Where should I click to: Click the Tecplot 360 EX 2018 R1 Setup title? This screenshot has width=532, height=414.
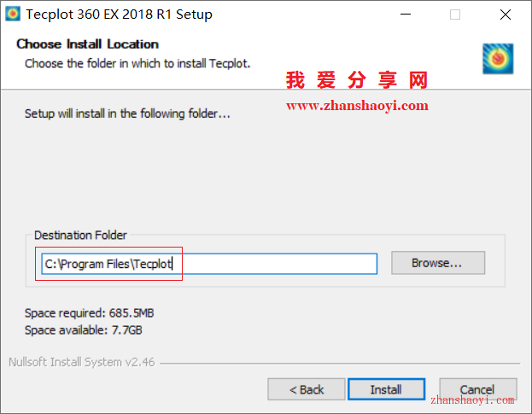119,15
